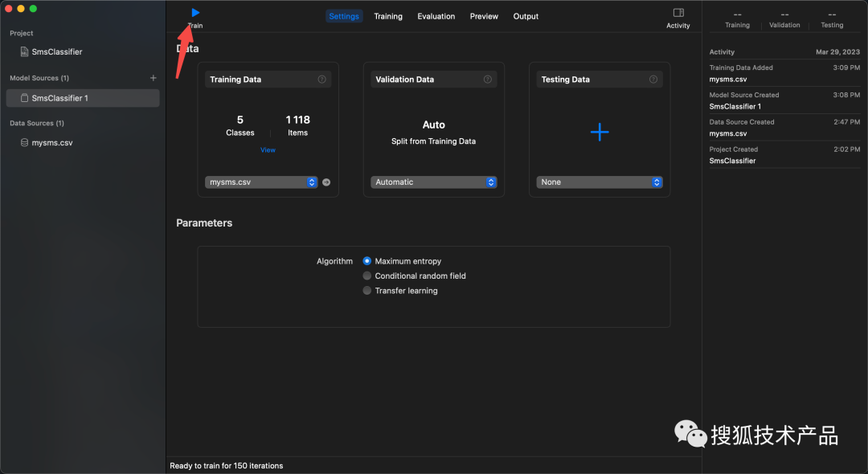Click the Mar 29, 2023 activity date
Screen dimensions: 868x474
[837, 52]
